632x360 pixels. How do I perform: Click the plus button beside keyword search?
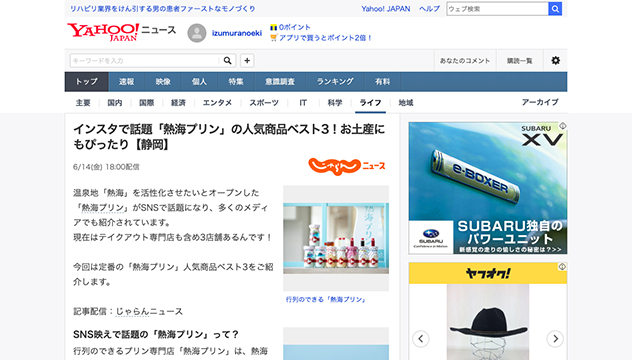coord(247,60)
